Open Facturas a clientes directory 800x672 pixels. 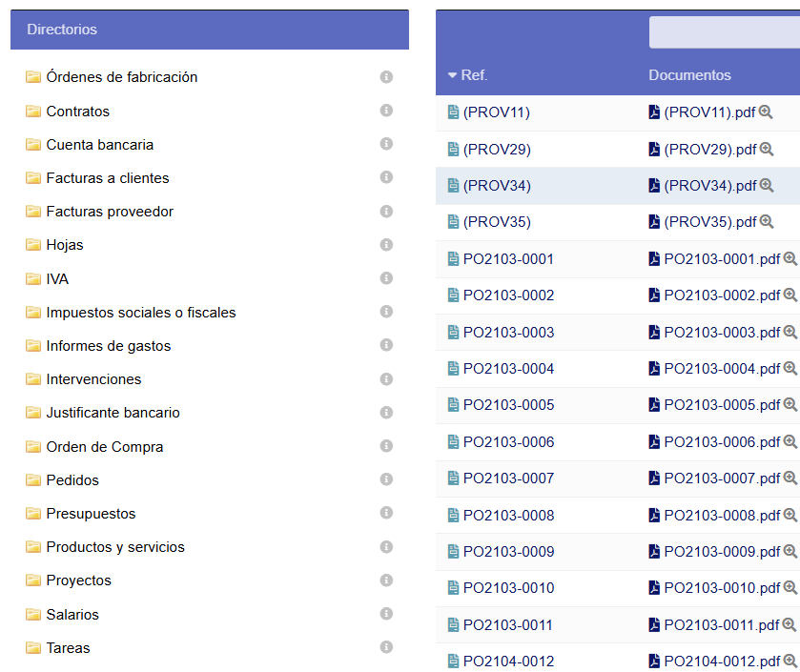[x=107, y=178]
